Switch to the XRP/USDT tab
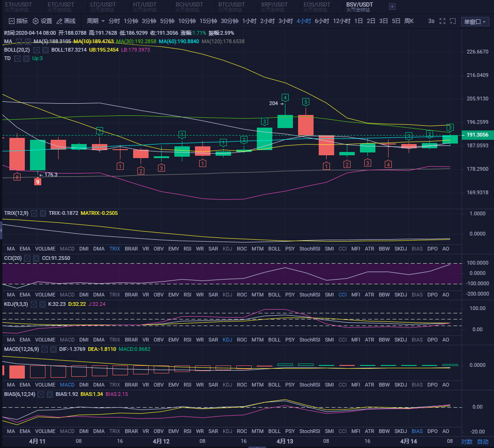Viewport: 494px width, 448px height. click(x=274, y=7)
